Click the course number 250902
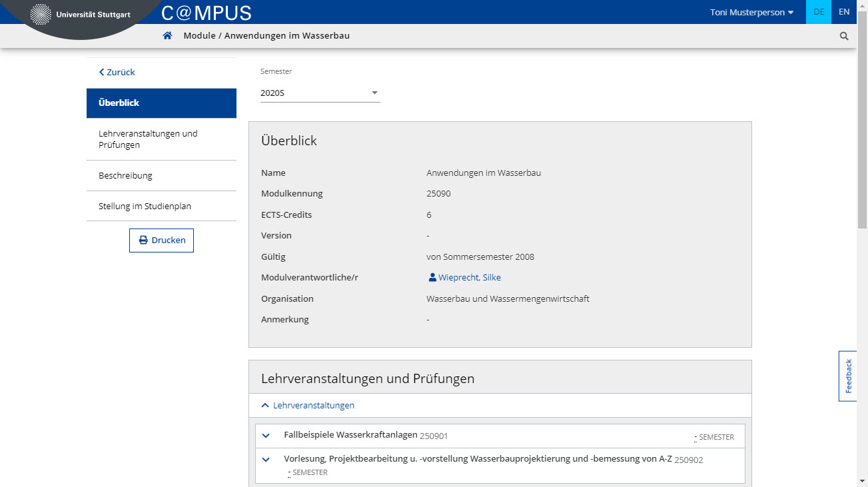 pyautogui.click(x=689, y=460)
